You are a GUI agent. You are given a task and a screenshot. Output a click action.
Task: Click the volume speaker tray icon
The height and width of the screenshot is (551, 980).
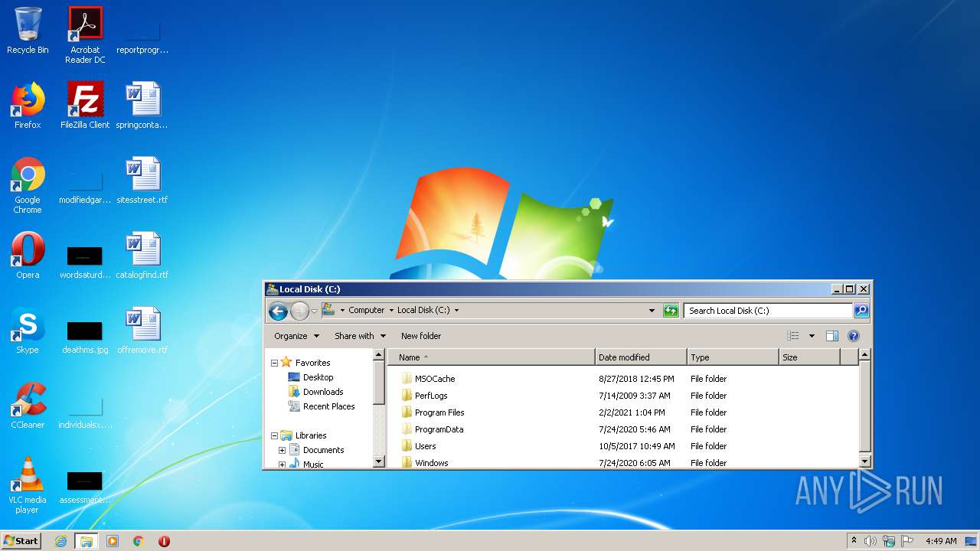[871, 541]
